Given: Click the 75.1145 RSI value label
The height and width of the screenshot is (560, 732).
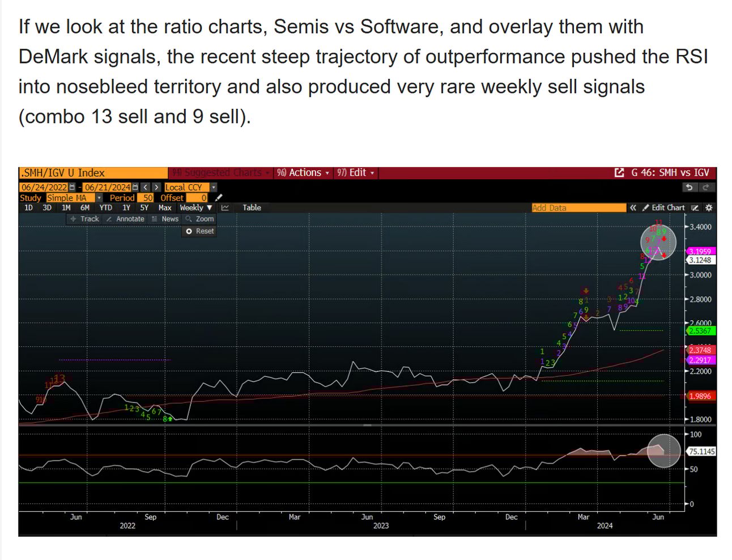Looking at the screenshot, I should coord(701,452).
